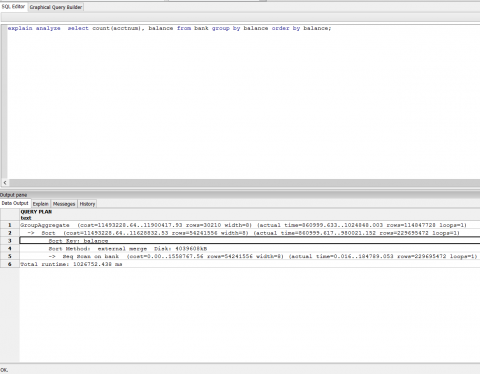Click the left scroll arrow of editor scrollbar
This screenshot has width=480, height=374.
click(x=5, y=182)
